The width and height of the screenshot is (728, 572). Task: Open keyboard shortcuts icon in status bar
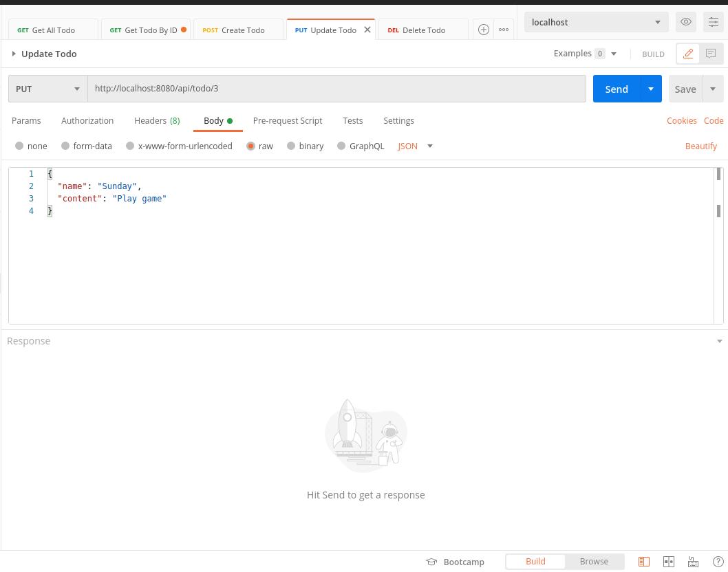point(693,562)
